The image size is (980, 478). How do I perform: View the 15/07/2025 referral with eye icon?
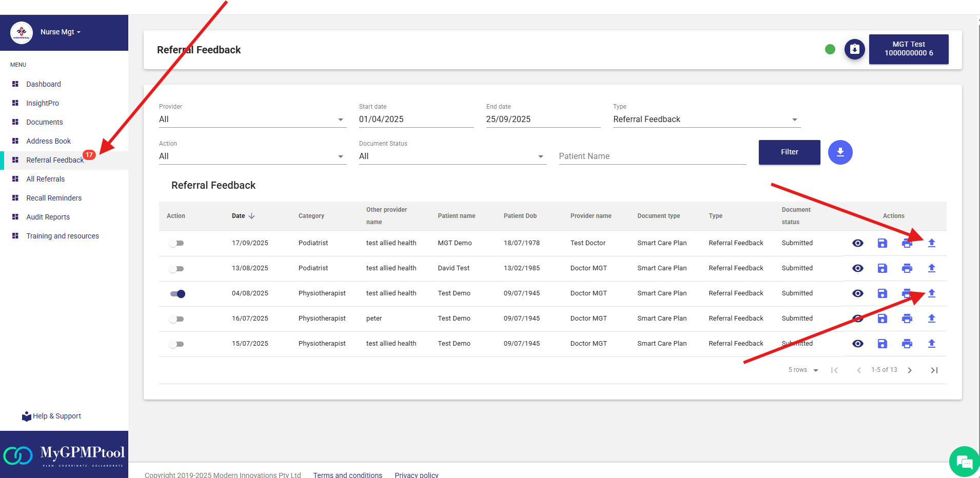pos(857,344)
